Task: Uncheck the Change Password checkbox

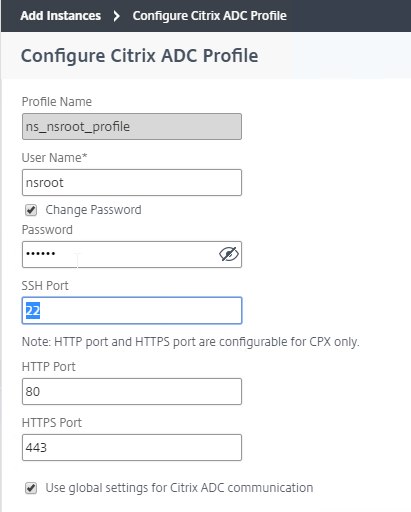Action: [x=31, y=210]
